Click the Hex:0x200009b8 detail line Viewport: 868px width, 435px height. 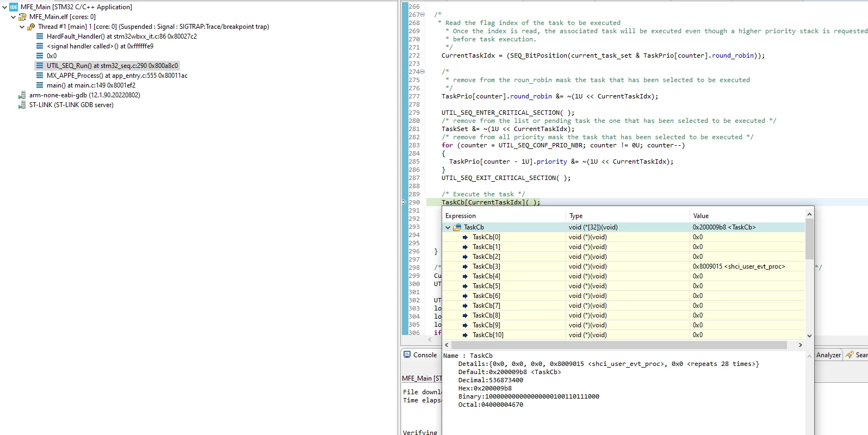[485, 388]
